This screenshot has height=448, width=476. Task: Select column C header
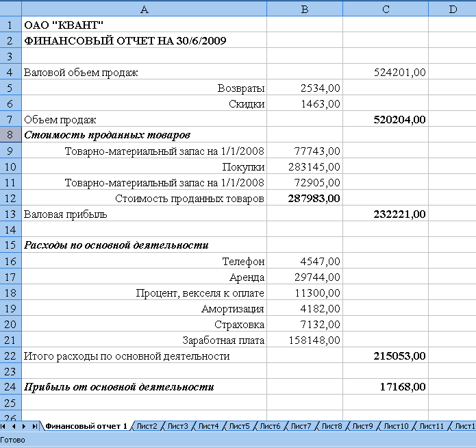[386, 10]
